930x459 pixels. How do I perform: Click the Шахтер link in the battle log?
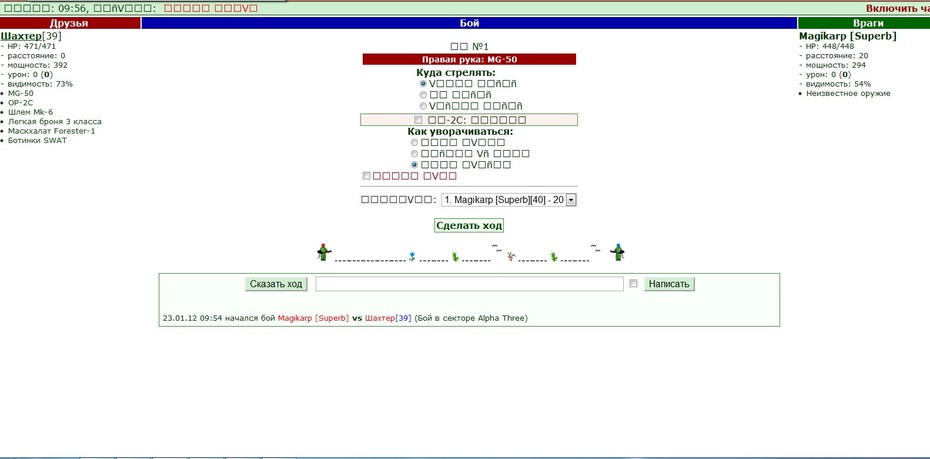tap(380, 318)
